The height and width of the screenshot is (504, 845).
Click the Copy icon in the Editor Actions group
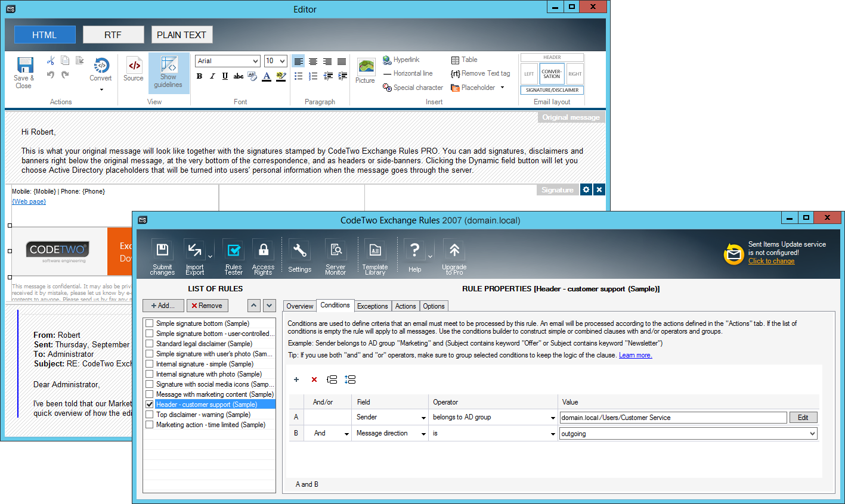[65, 60]
